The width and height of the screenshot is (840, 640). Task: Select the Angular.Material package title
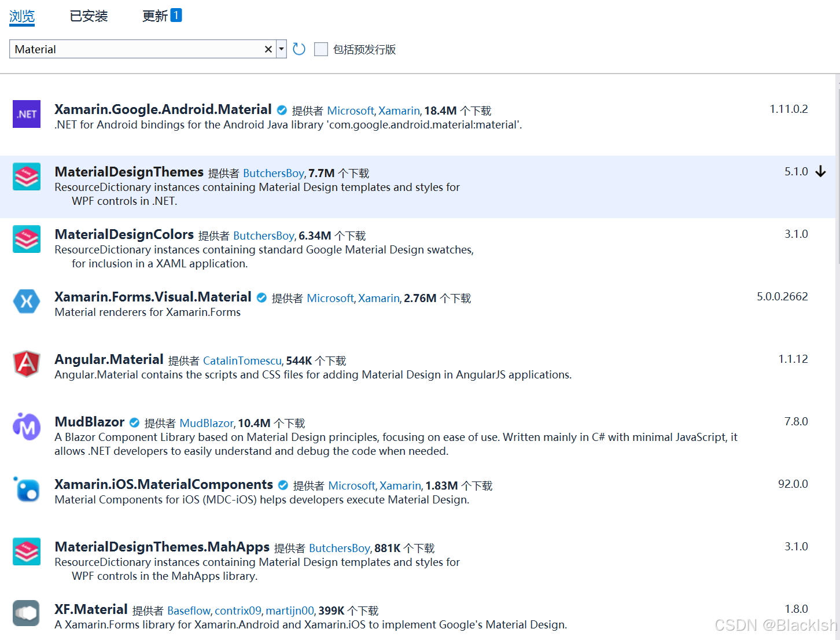tap(109, 359)
